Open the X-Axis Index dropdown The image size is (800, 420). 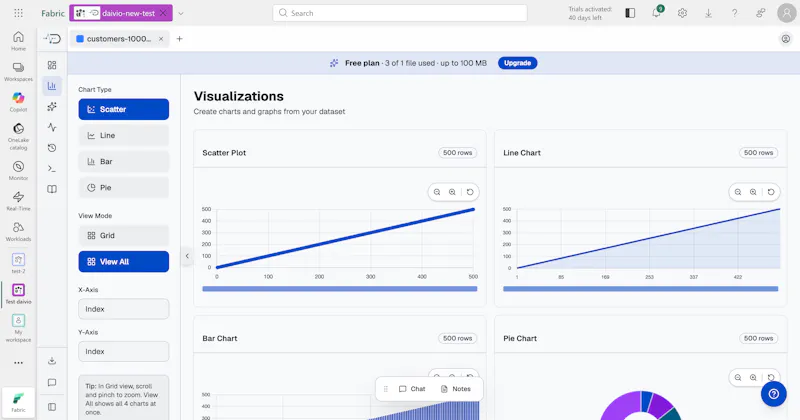pos(123,309)
